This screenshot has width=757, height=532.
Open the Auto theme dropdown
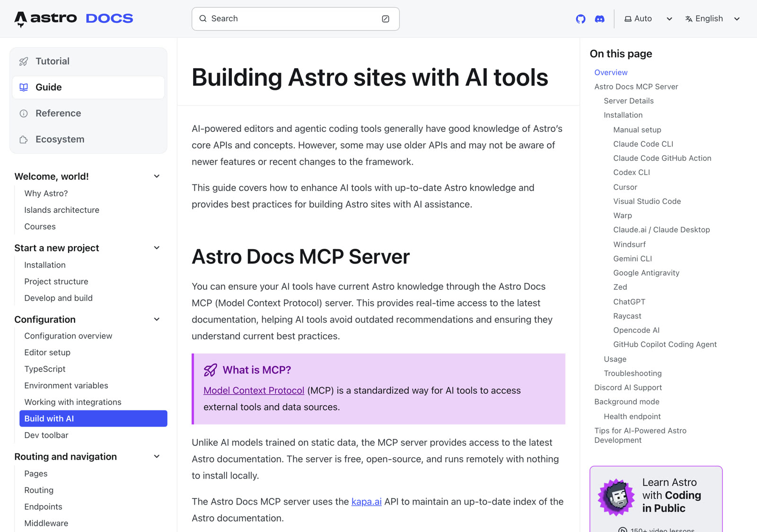click(x=648, y=19)
